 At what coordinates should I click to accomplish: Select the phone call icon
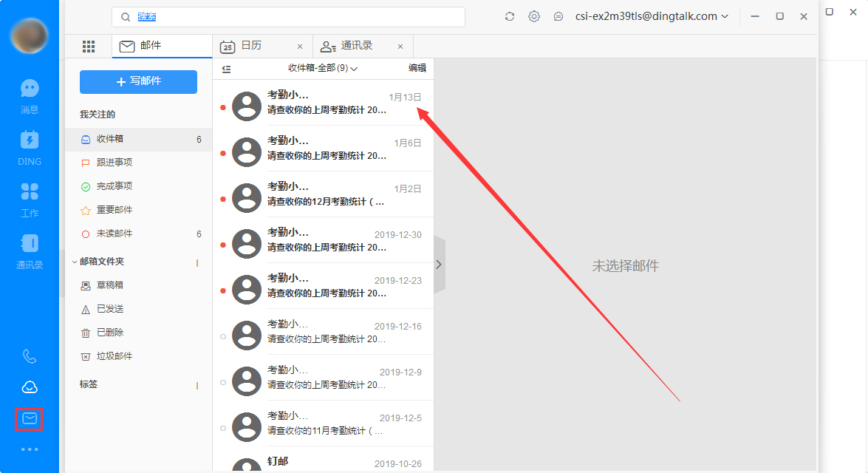[29, 356]
